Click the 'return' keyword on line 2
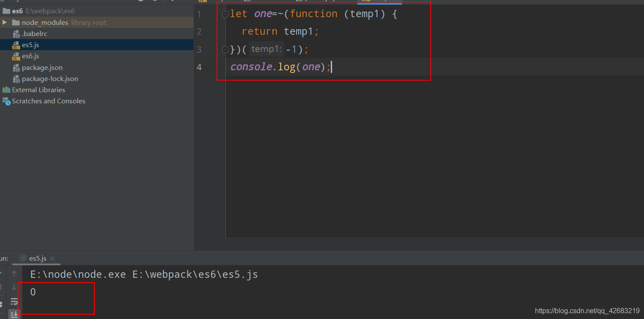The image size is (644, 319). (x=260, y=31)
